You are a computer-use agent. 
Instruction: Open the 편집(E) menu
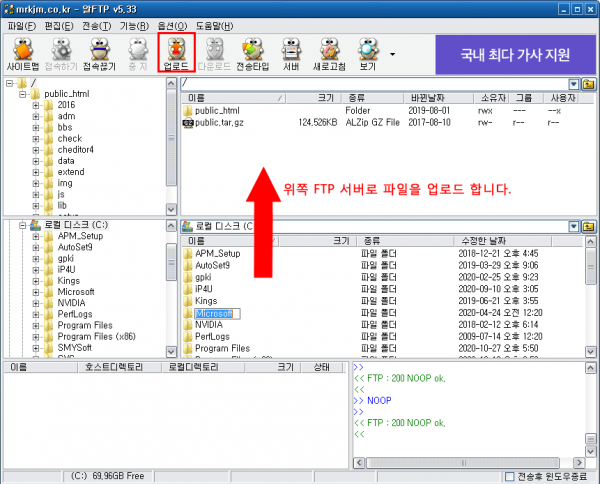59,26
